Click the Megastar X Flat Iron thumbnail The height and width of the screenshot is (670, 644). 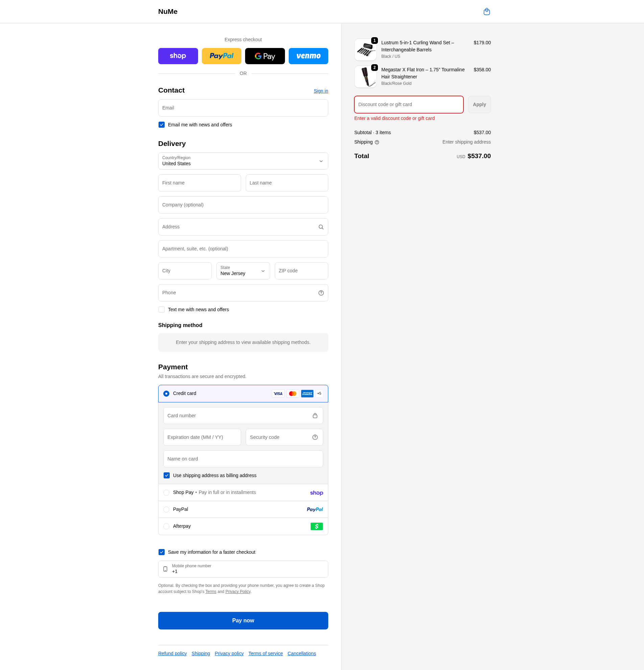click(365, 77)
